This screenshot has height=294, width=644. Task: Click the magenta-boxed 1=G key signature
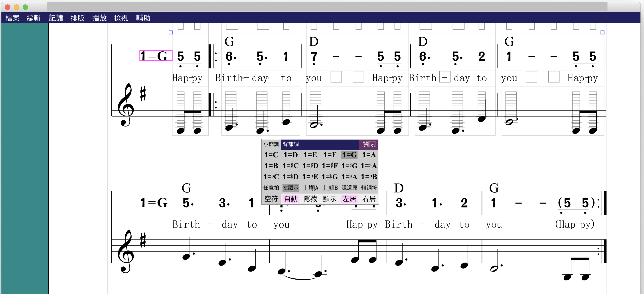click(x=156, y=56)
